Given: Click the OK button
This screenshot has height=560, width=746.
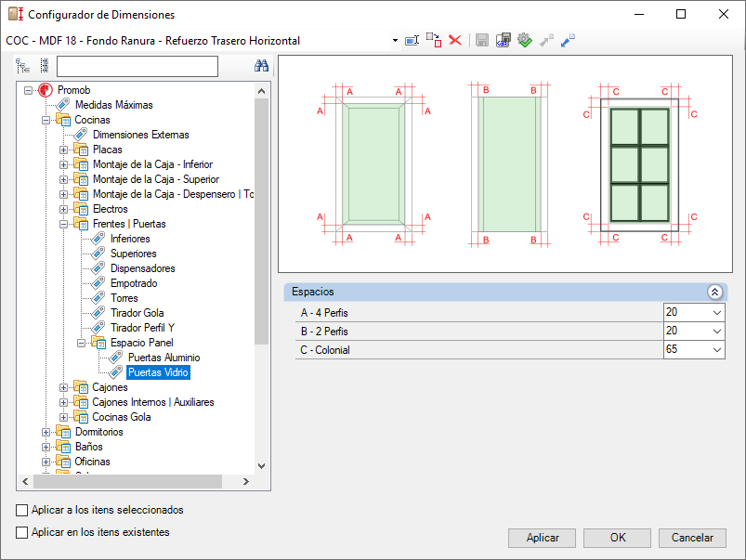Looking at the screenshot, I should pos(617,538).
